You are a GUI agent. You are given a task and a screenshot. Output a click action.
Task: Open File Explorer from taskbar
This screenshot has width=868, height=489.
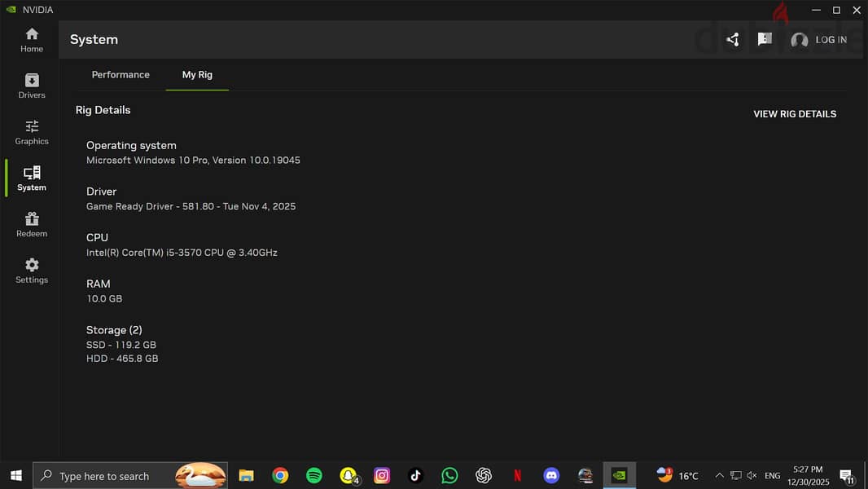[x=247, y=476]
